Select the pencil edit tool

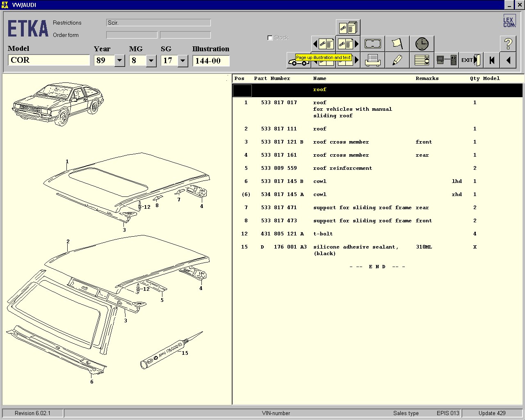click(397, 60)
